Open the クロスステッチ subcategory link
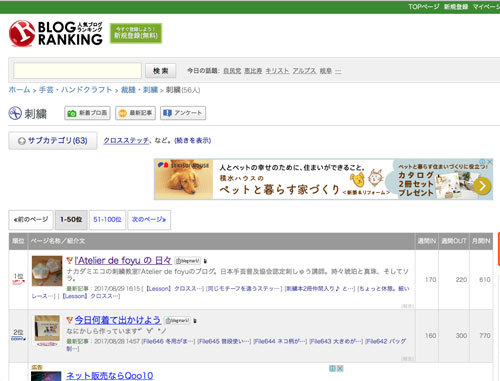The image size is (500, 381). pyautogui.click(x=126, y=140)
